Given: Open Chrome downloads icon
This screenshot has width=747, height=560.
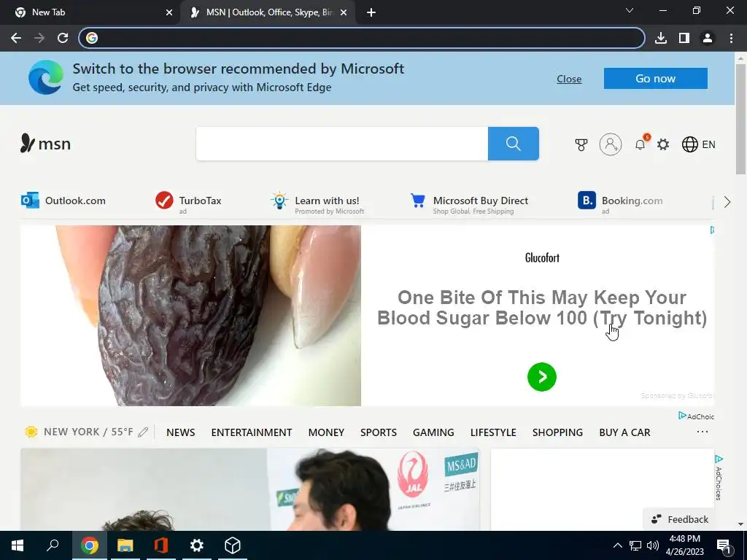Looking at the screenshot, I should click(x=661, y=38).
